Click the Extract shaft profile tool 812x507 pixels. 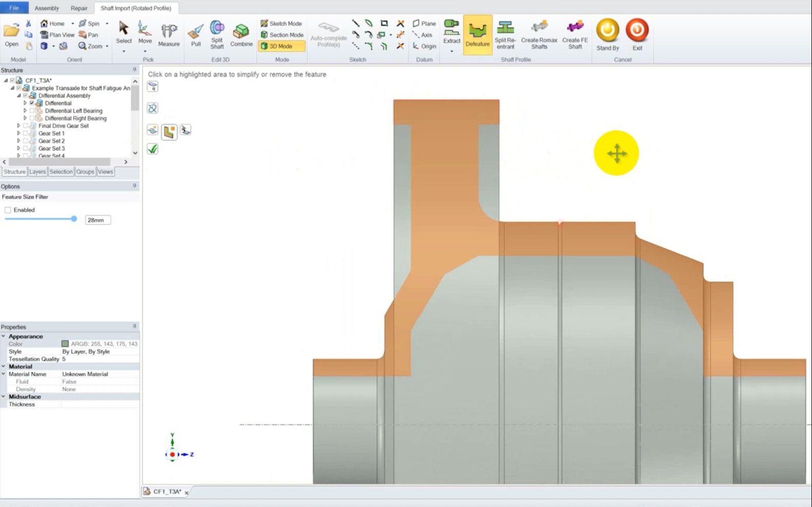(451, 32)
